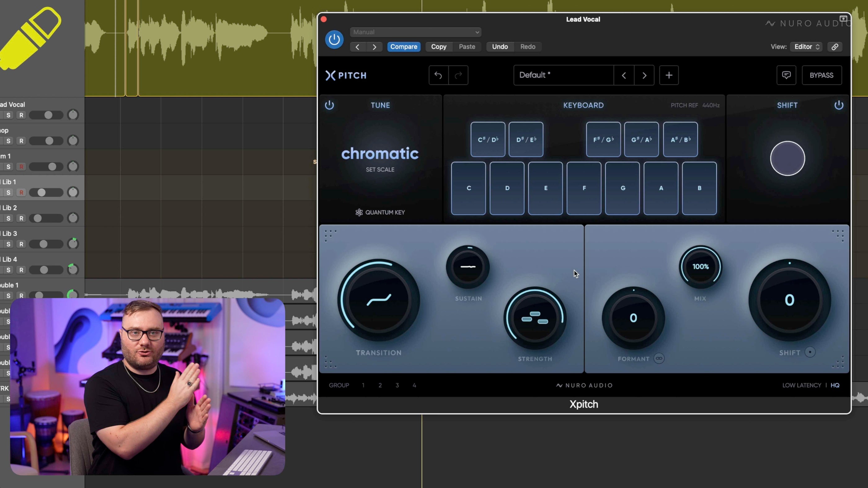This screenshot has width=868, height=488.
Task: Toggle the TUNE section power switch
Action: [330, 105]
